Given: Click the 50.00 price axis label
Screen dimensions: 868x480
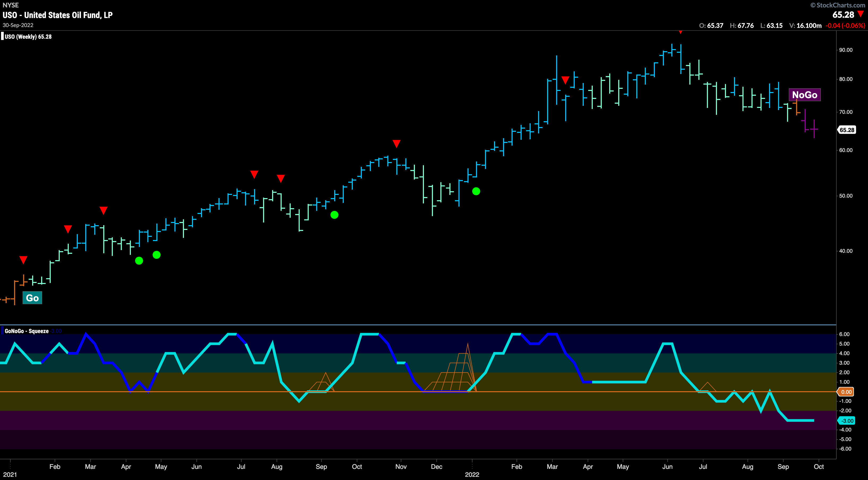Looking at the screenshot, I should [x=846, y=195].
